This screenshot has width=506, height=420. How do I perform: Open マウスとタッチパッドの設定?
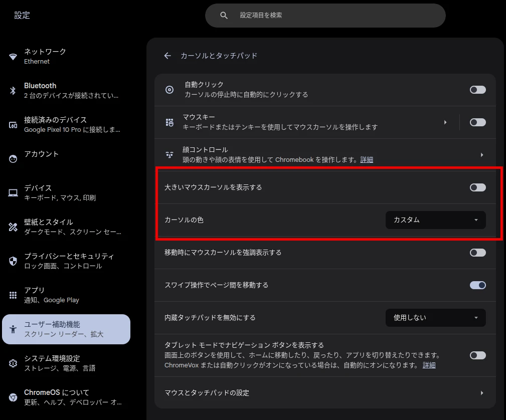coord(326,393)
